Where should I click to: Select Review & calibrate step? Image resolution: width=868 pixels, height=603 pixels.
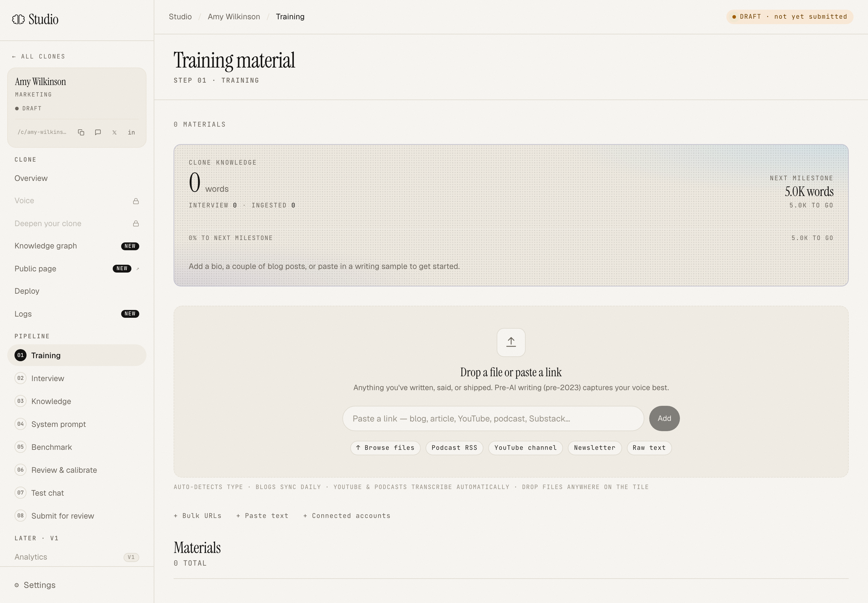(x=77, y=470)
